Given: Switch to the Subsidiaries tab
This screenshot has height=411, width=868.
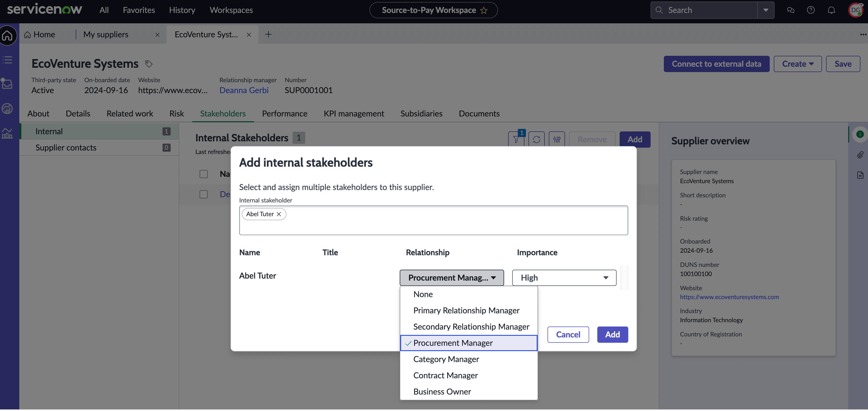Looking at the screenshot, I should click(x=421, y=113).
